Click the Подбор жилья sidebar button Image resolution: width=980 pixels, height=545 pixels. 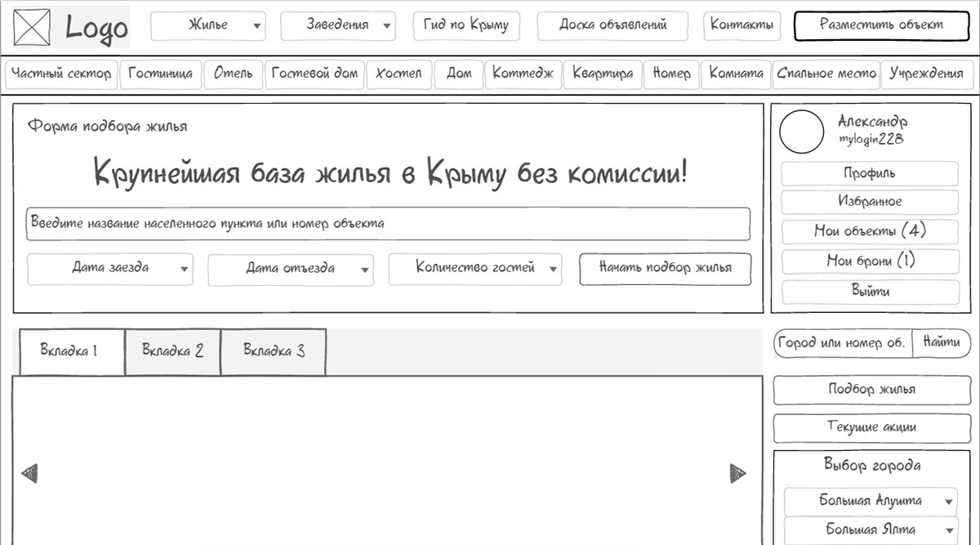point(871,390)
